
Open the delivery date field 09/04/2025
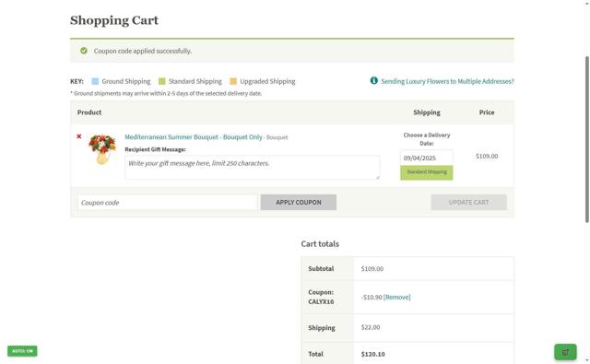[426, 158]
